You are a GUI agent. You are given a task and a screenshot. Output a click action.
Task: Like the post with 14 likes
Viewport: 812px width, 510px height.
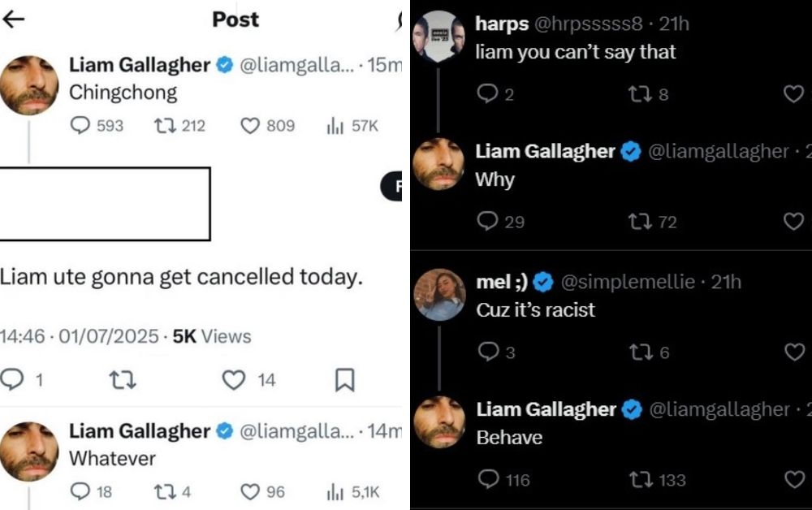pos(234,379)
